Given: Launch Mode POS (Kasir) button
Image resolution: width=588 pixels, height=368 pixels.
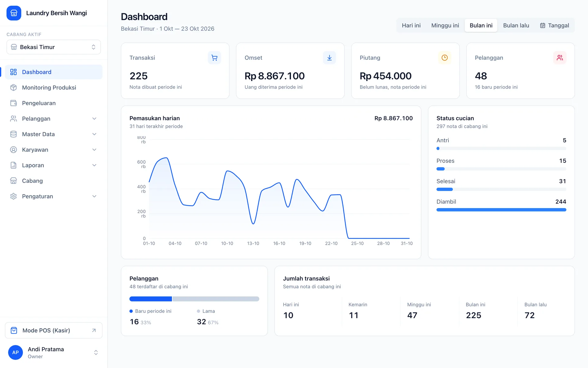Looking at the screenshot, I should 54,330.
